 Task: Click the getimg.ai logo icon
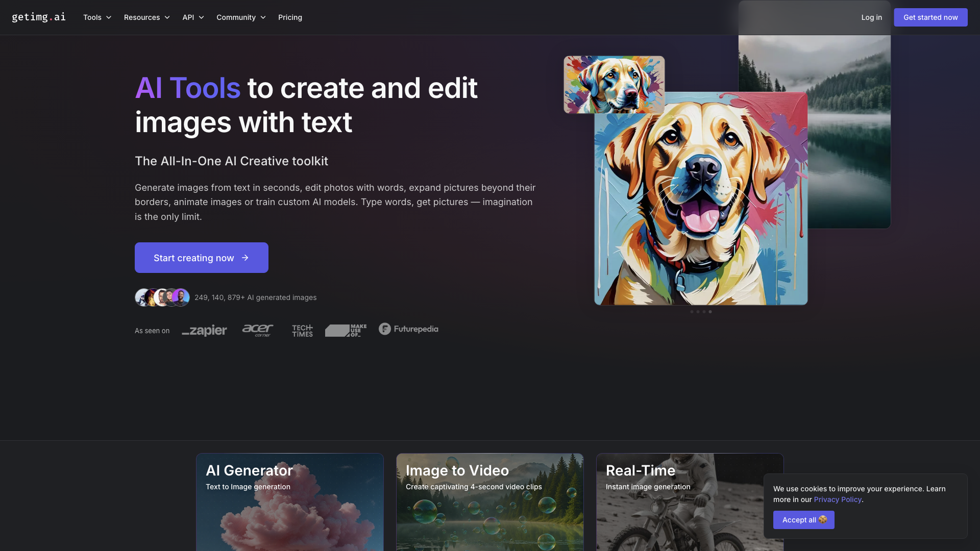coord(38,17)
